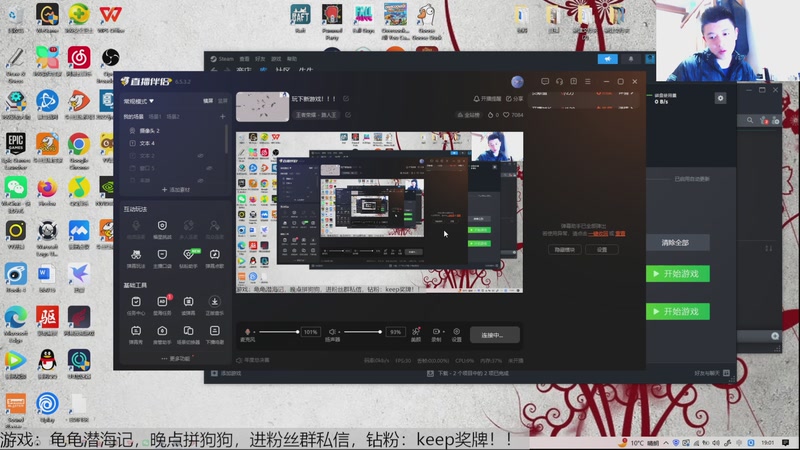The width and height of the screenshot is (800, 450).
Task: Click the 设置 button under chat helper notice
Action: point(602,249)
